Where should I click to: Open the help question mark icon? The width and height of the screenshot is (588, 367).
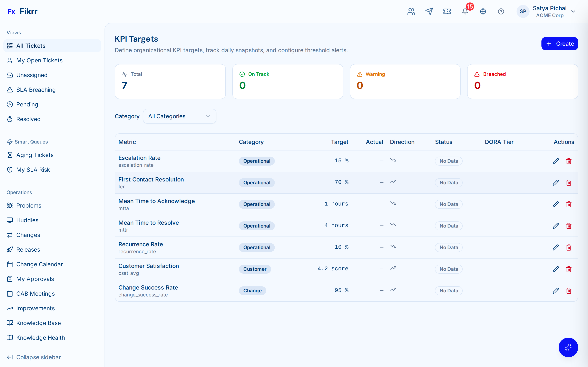(x=501, y=11)
